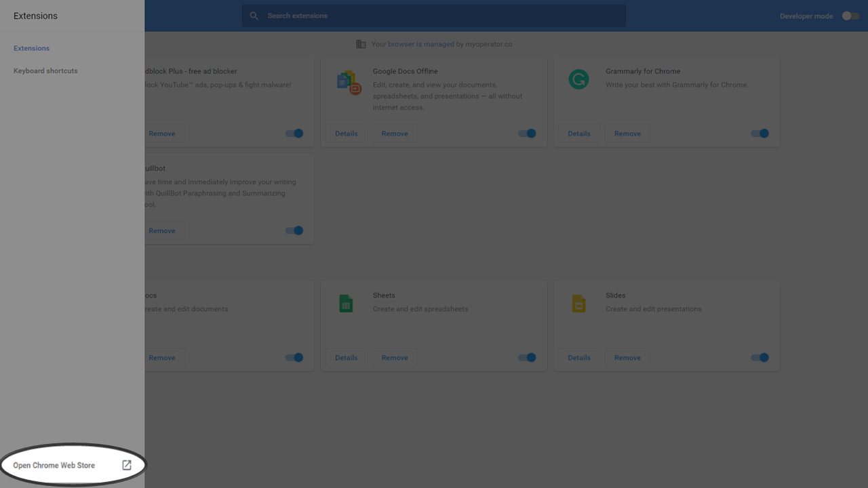Click the yellow Slides app icon
Image resolution: width=868 pixels, height=488 pixels.
[x=578, y=304]
